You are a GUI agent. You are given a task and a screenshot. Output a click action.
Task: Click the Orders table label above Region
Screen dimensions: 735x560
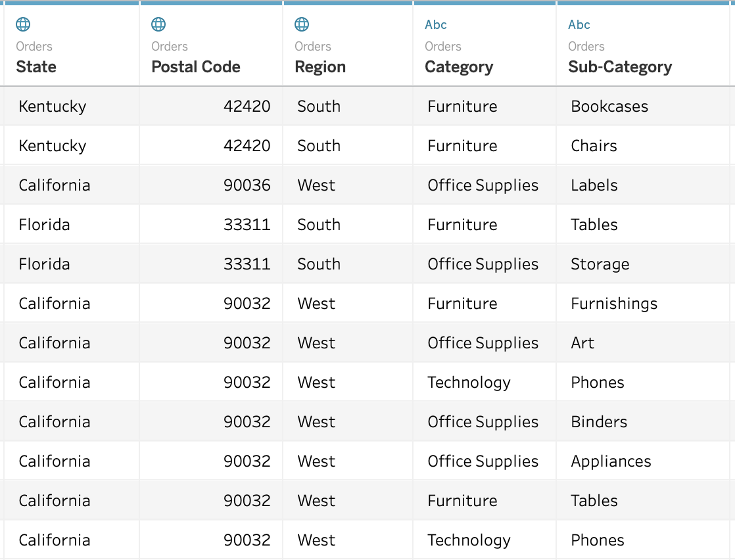[313, 47]
